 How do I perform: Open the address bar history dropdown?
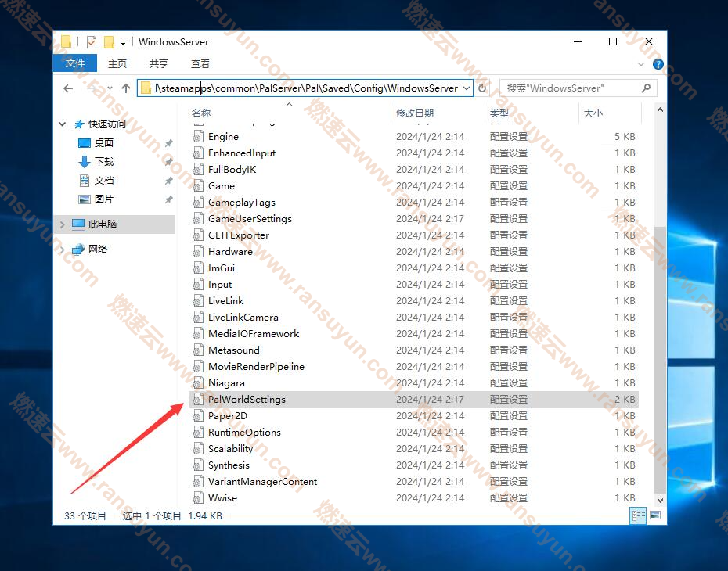[x=467, y=88]
